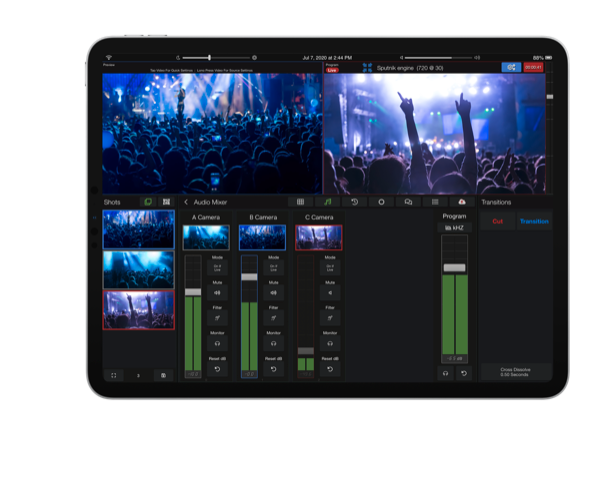The width and height of the screenshot is (614, 478).
Task: Open the cloud upload icon tab
Action: pyautogui.click(x=462, y=202)
